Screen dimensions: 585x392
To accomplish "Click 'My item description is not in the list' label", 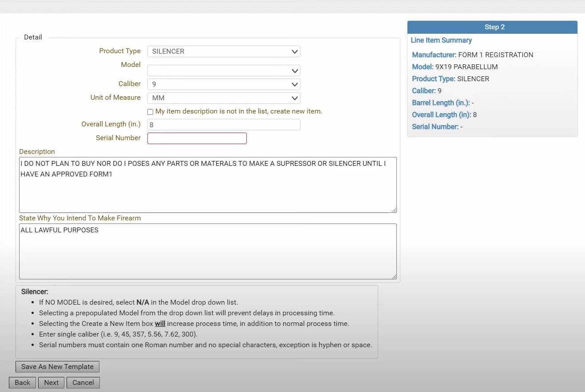I will click(239, 111).
